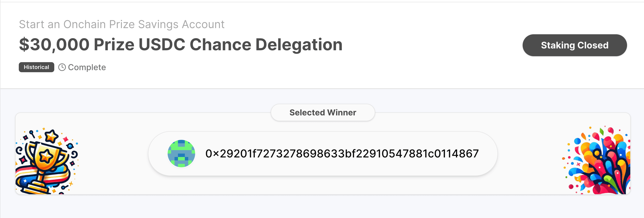Select the Selected Winner label pill
644x218 pixels.
[x=322, y=112]
